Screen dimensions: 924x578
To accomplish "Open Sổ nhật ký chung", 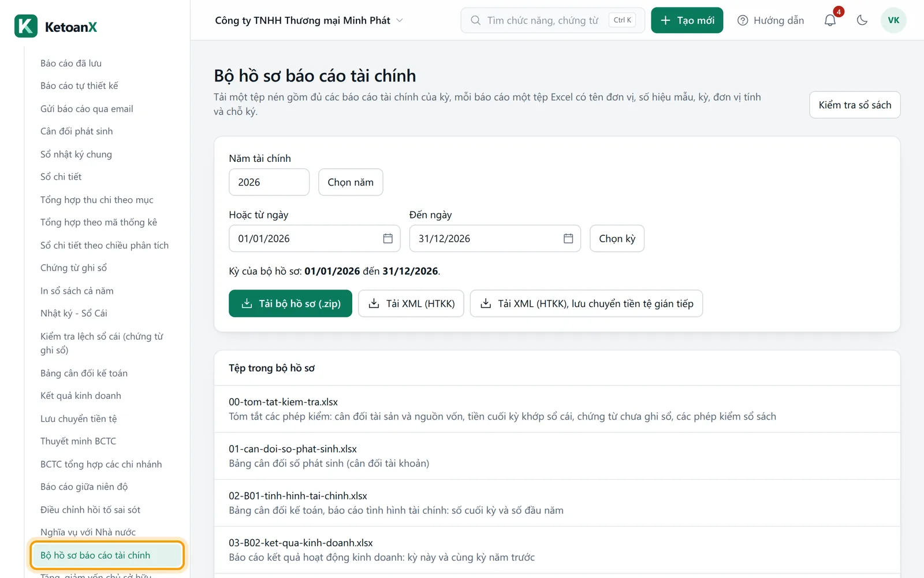I will tap(76, 154).
